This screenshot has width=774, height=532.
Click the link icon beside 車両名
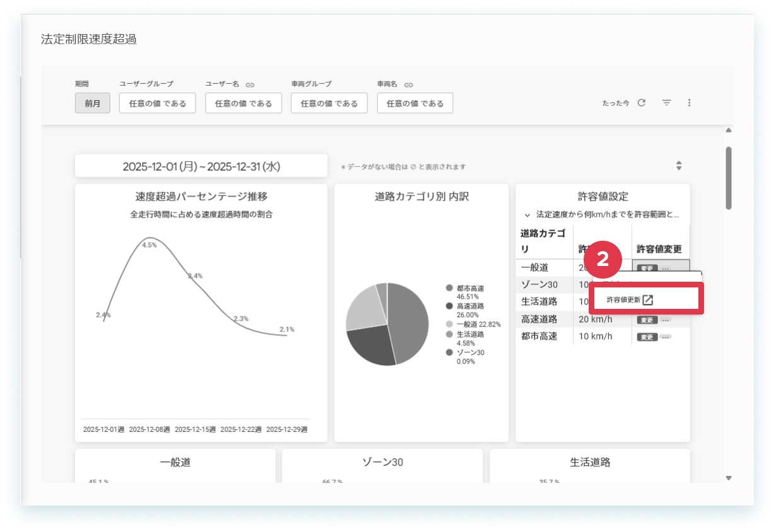(x=408, y=84)
